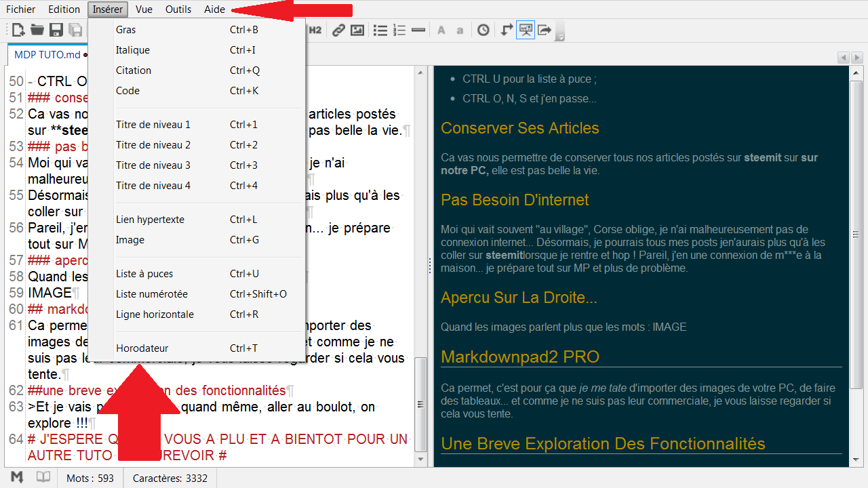Click 'CTRL O, N, S et j'en passe...' bullet
The width and height of the screenshot is (868, 488).
(530, 98)
